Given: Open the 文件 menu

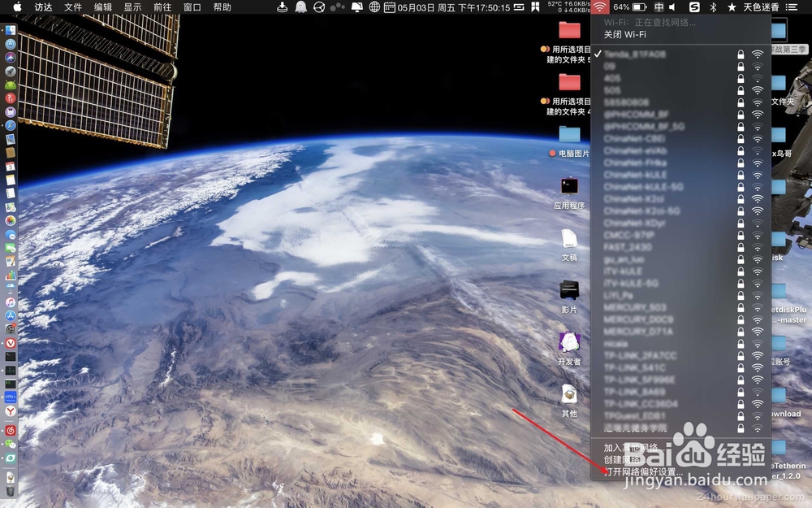Looking at the screenshot, I should pos(73,7).
